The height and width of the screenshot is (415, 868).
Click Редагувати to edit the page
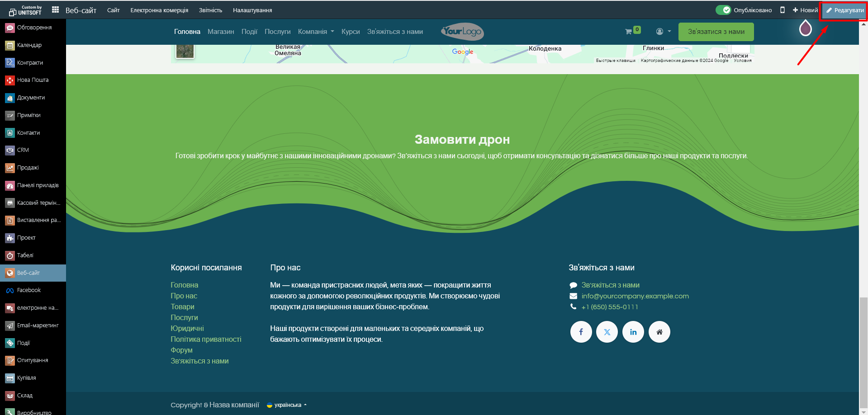844,10
